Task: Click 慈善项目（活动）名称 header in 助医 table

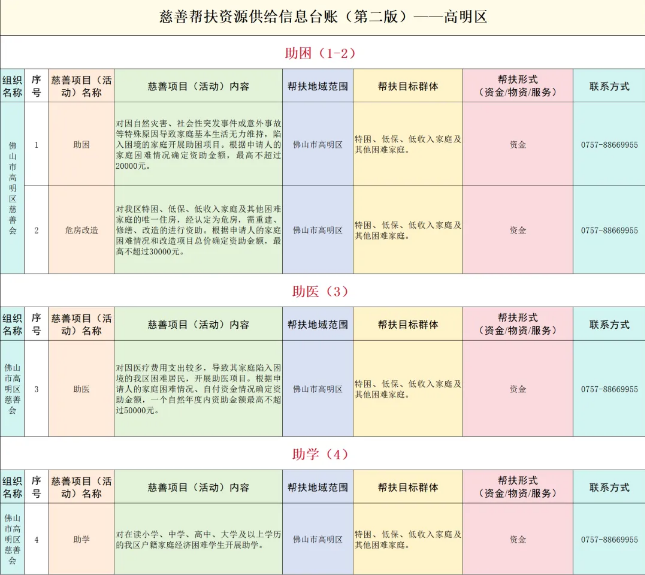Action: click(x=81, y=324)
